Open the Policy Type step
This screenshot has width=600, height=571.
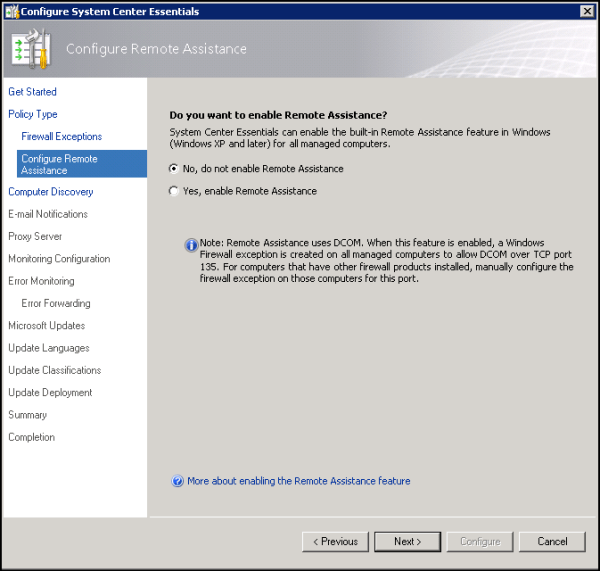(33, 114)
